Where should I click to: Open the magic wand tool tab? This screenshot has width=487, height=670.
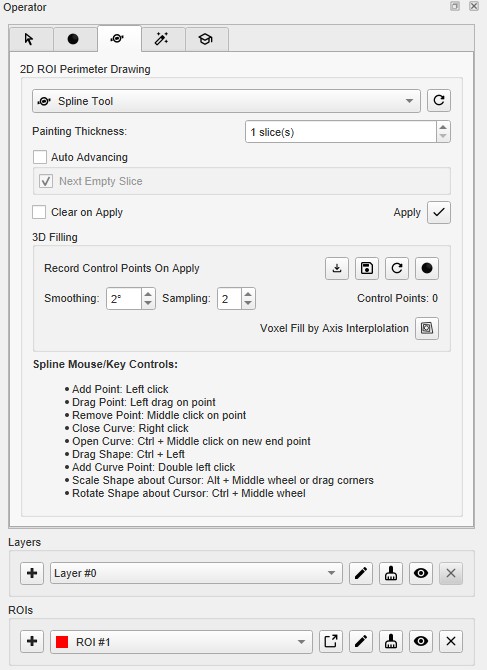coord(163,39)
